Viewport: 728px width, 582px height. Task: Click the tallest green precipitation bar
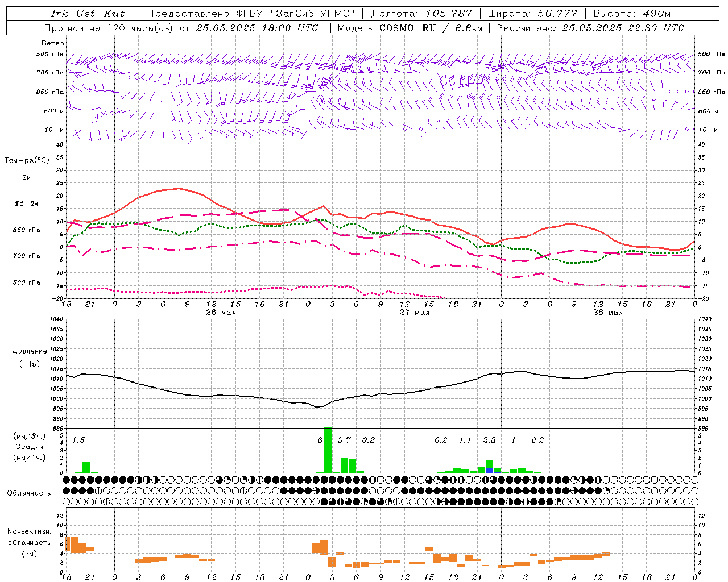point(328,450)
